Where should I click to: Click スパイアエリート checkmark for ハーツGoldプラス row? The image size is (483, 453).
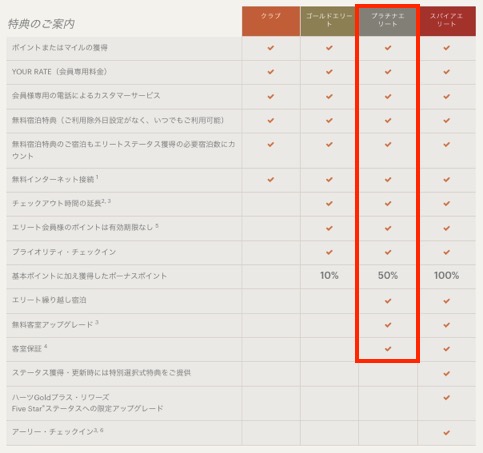click(446, 397)
